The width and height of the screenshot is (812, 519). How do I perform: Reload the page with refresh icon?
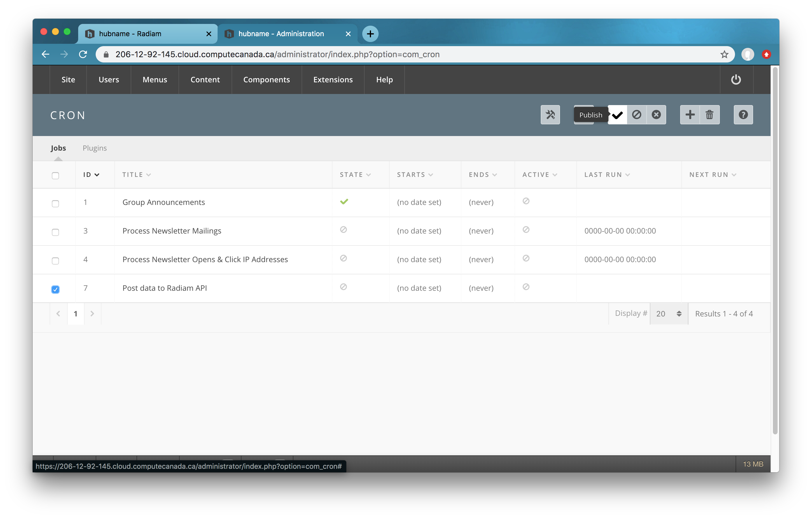coord(83,54)
